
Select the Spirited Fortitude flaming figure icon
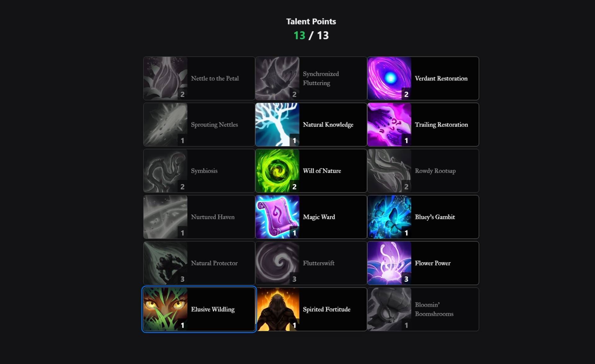(x=277, y=309)
